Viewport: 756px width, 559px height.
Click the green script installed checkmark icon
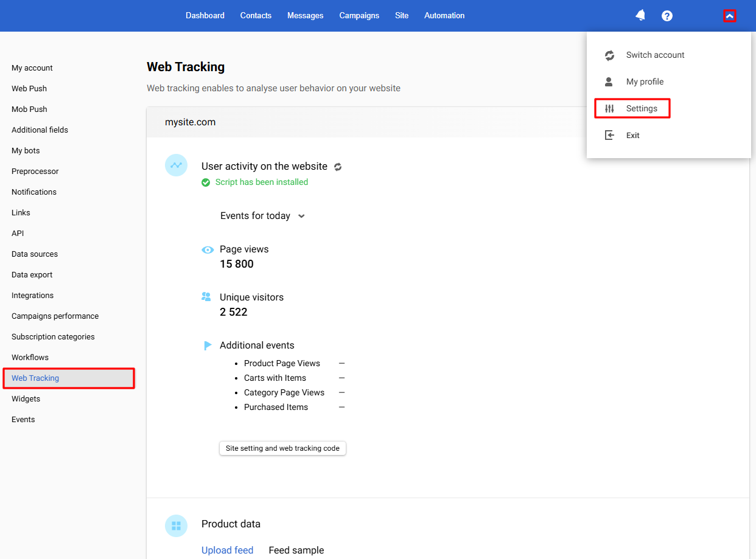tap(206, 182)
